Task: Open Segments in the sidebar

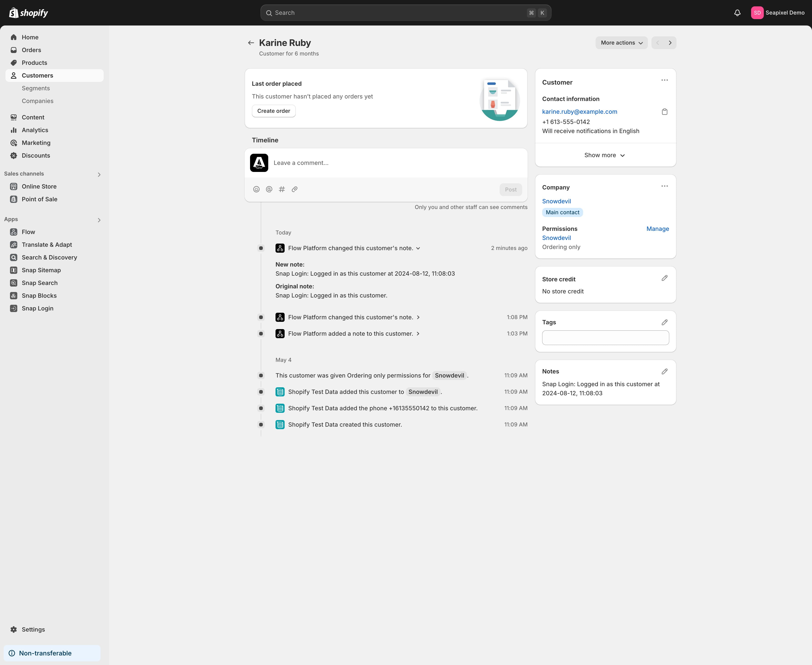Action: [x=36, y=88]
